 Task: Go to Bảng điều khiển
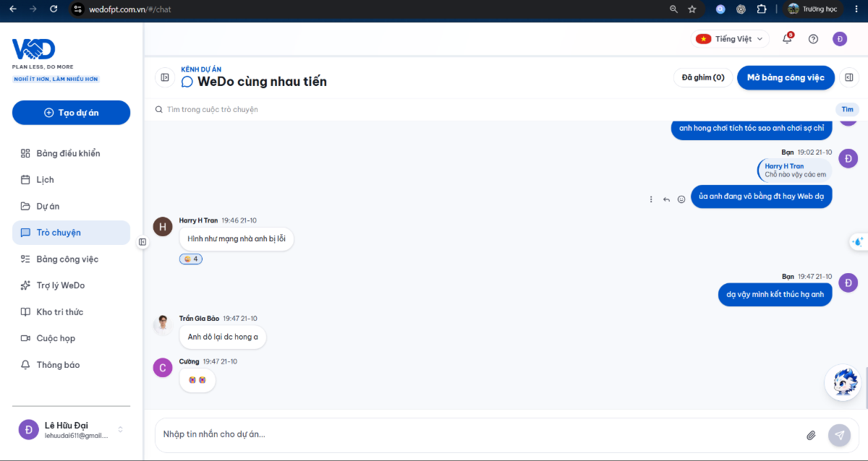[71, 153]
